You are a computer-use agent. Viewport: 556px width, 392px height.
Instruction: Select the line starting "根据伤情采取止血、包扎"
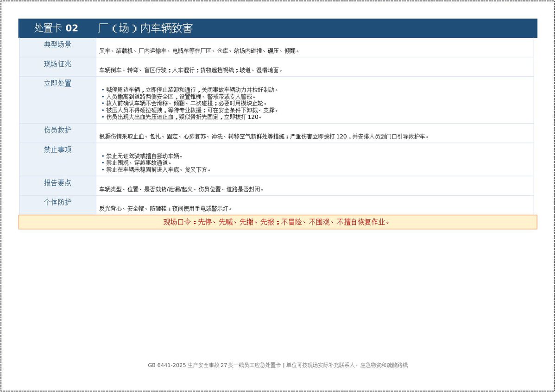(264, 137)
